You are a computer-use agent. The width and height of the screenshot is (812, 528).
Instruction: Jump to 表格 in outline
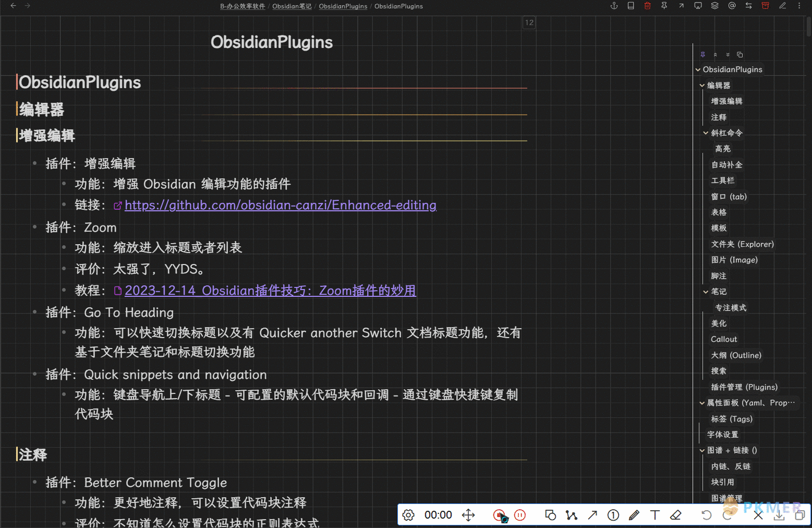719,212
